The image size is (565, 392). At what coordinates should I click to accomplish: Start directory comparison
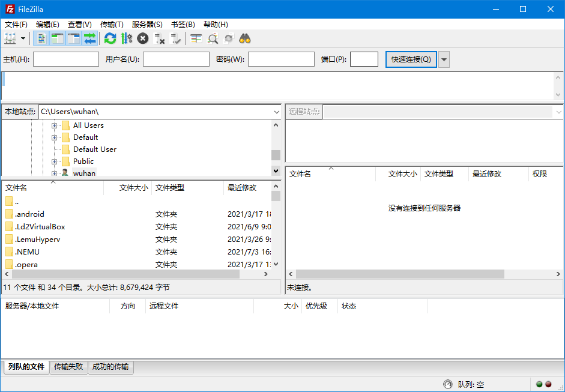tap(212, 38)
